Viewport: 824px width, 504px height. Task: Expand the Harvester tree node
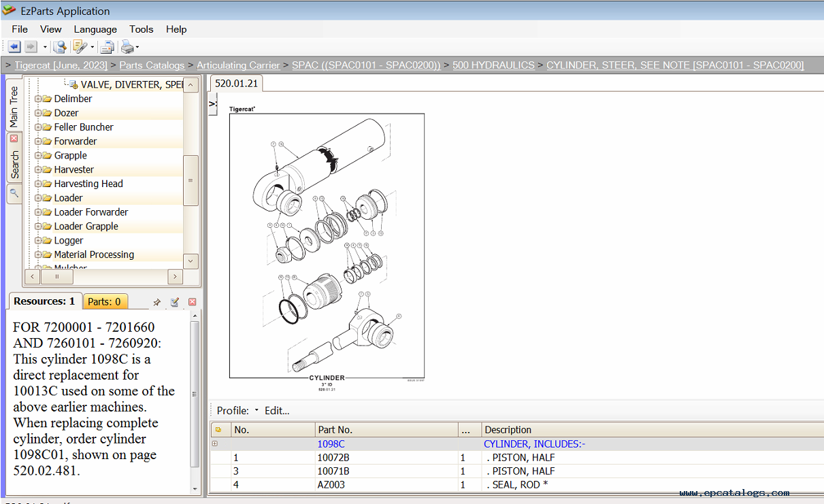pos(38,170)
